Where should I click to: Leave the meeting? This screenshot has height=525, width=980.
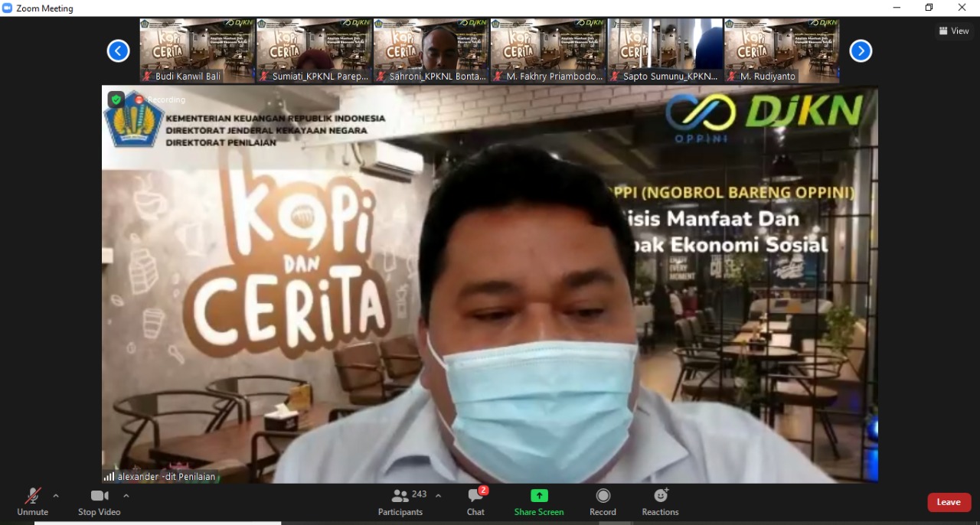949,502
